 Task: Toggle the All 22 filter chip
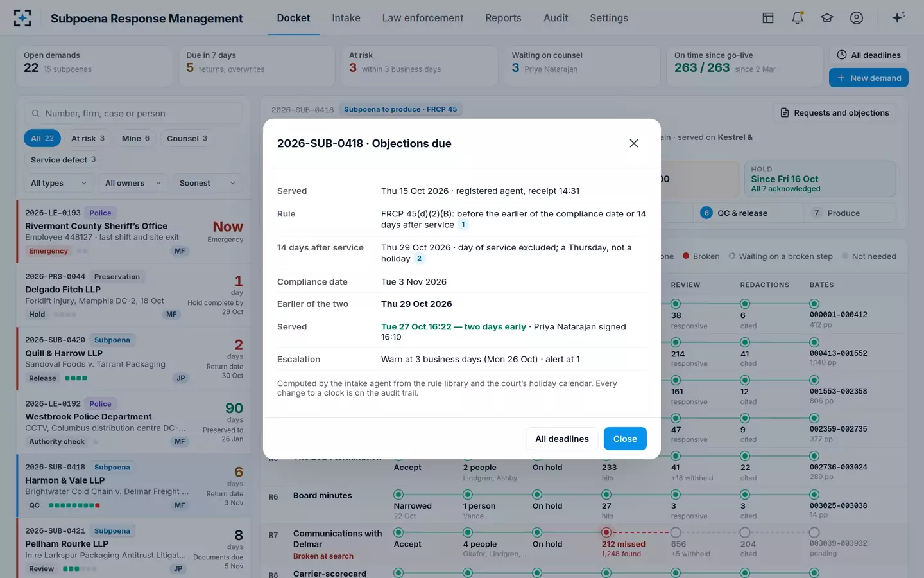[x=42, y=138]
